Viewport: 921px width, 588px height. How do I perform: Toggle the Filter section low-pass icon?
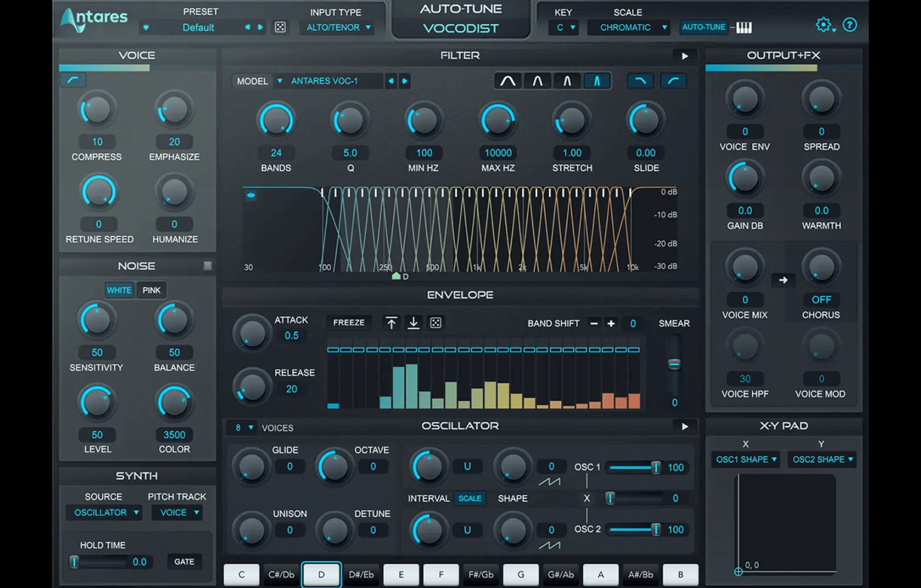[640, 81]
